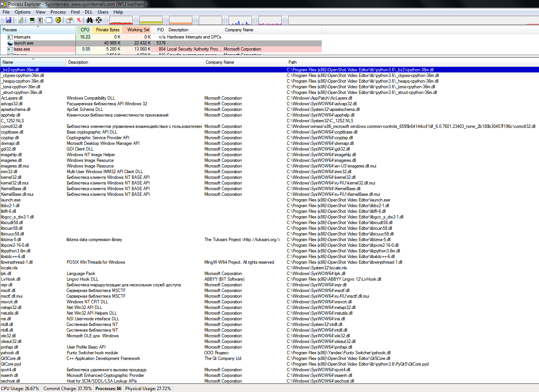Image resolution: width=539 pixels, height=392 pixels.
Task: Open the Options menu
Action: pos(22,12)
